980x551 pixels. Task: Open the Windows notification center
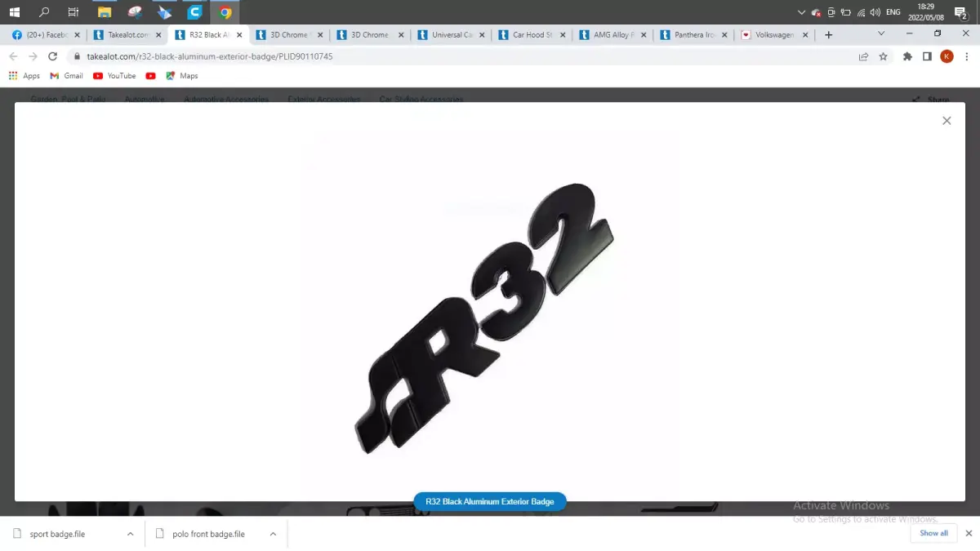pyautogui.click(x=961, y=12)
